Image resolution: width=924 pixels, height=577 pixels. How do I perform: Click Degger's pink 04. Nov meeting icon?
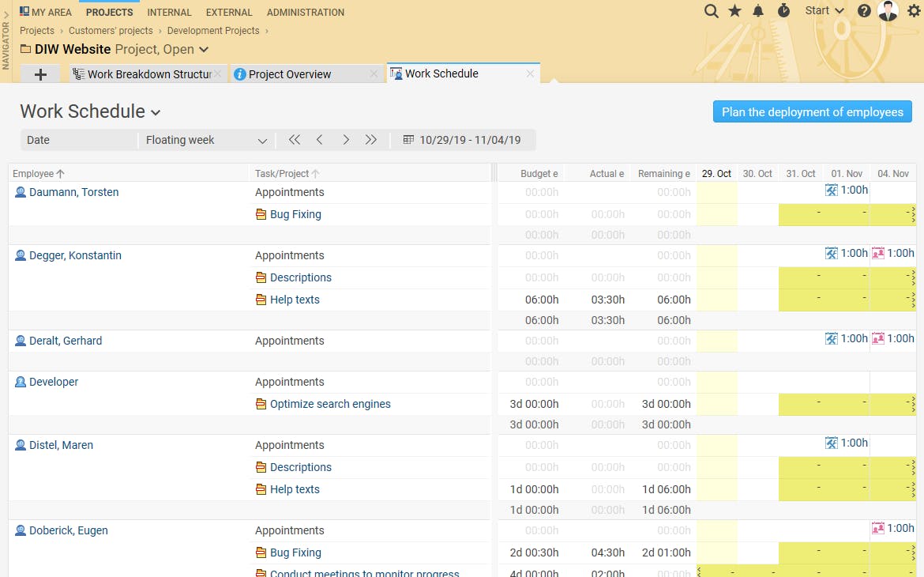pos(878,253)
